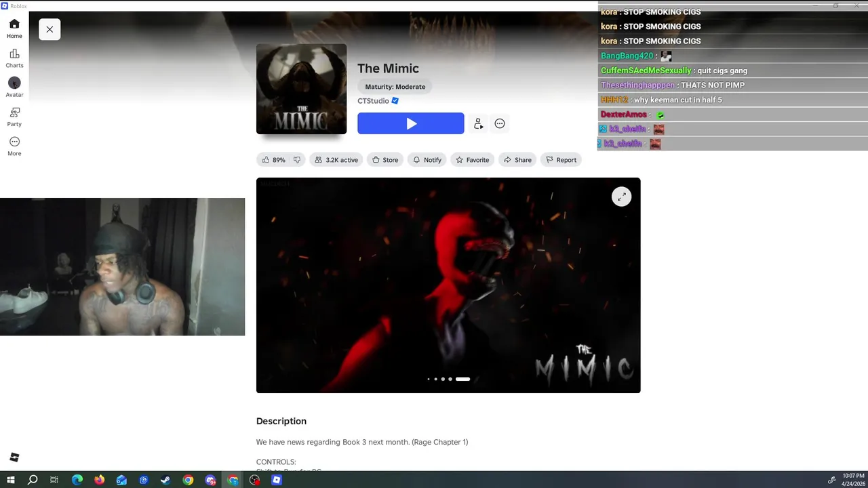Like the game with thumbs-up
868x488 pixels.
point(273,160)
